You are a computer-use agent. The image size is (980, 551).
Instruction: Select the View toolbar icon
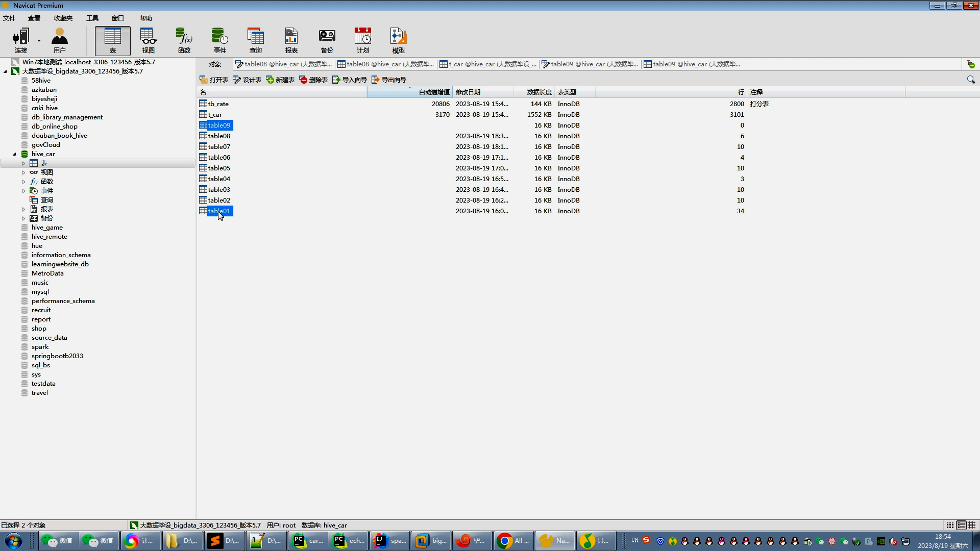point(148,40)
